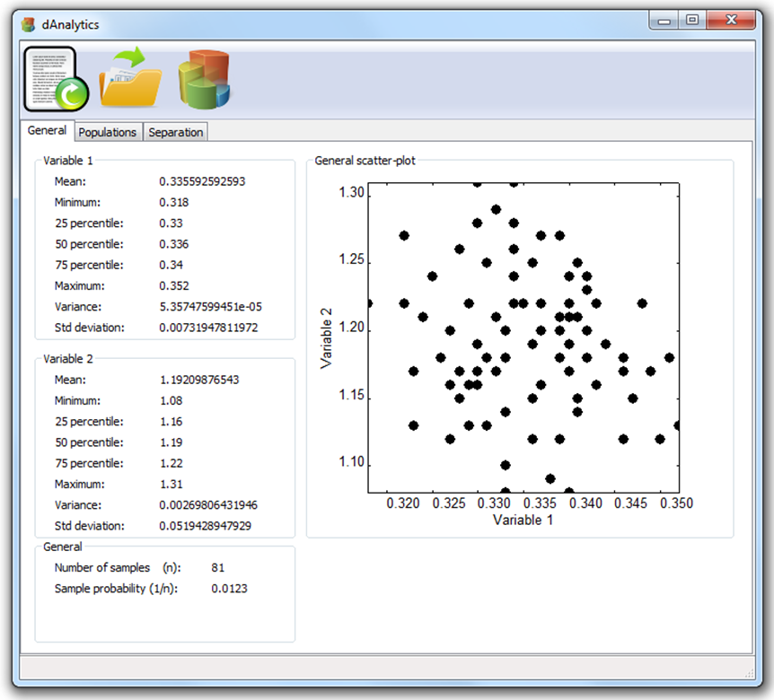Click dAnalytics app icon in title bar

(29, 24)
